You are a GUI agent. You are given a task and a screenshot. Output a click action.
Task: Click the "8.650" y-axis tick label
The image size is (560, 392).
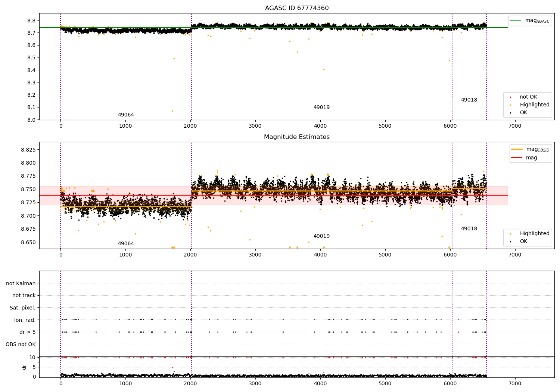[x=29, y=242]
